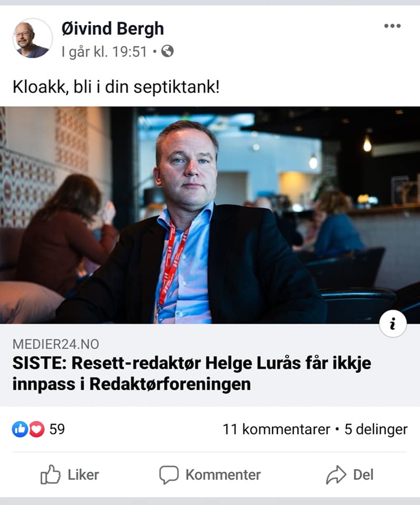420x505 pixels.
Task: Tap the Liker text label
Action: pos(83,474)
